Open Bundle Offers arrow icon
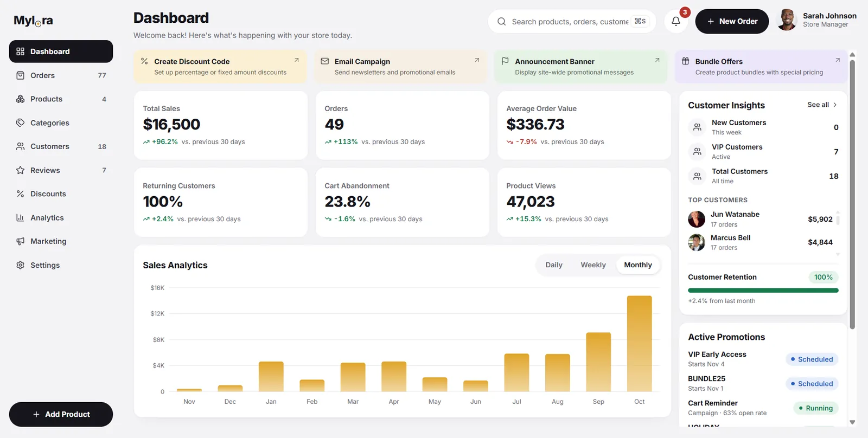This screenshot has width=868, height=438. [x=838, y=60]
